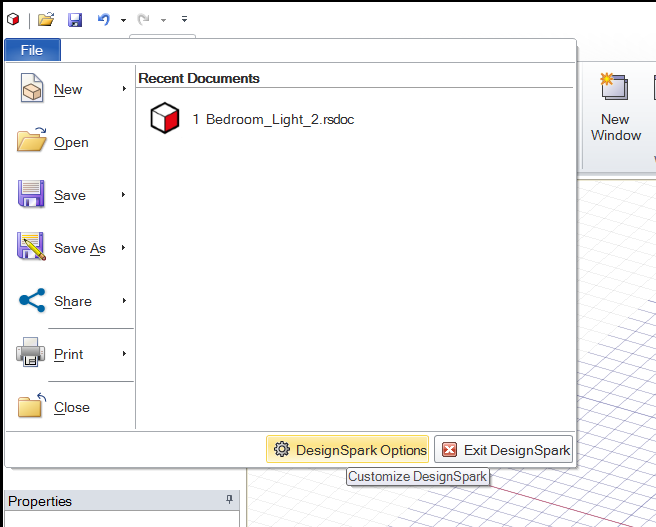Viewport: 656px width, 527px height.
Task: Click the floppy disk save icon in top toolbar
Action: (75, 19)
